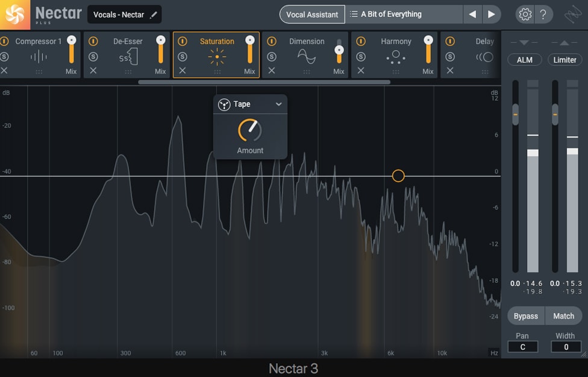Expand the Tape mode dropdown chevron

(x=278, y=104)
